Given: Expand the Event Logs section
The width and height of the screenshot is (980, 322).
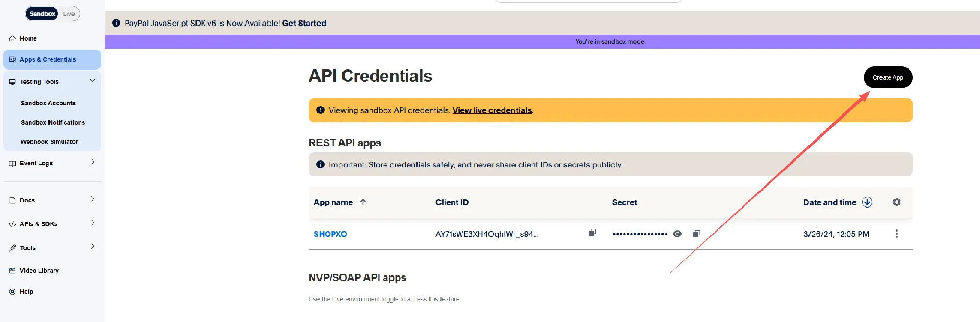Looking at the screenshot, I should [92, 162].
